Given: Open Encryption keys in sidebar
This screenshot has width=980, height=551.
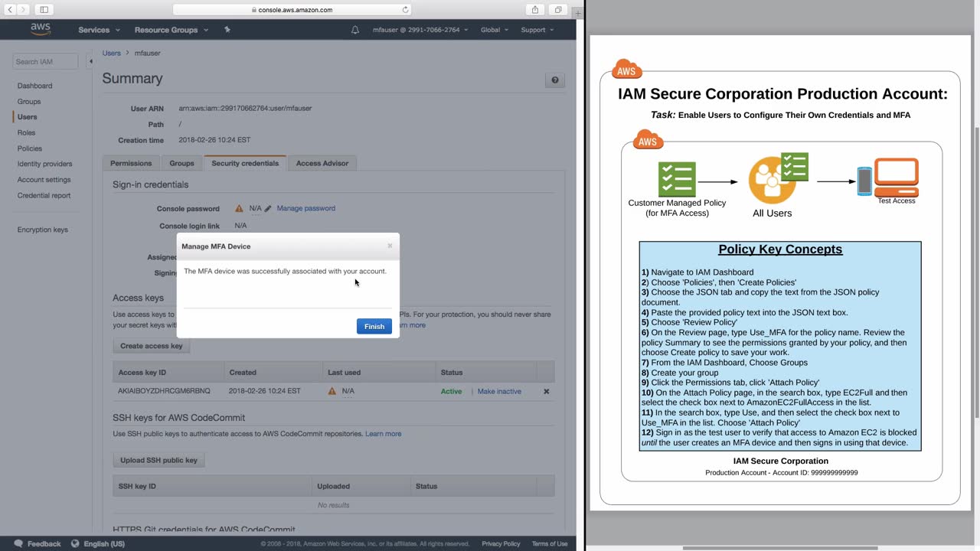Looking at the screenshot, I should (x=43, y=230).
